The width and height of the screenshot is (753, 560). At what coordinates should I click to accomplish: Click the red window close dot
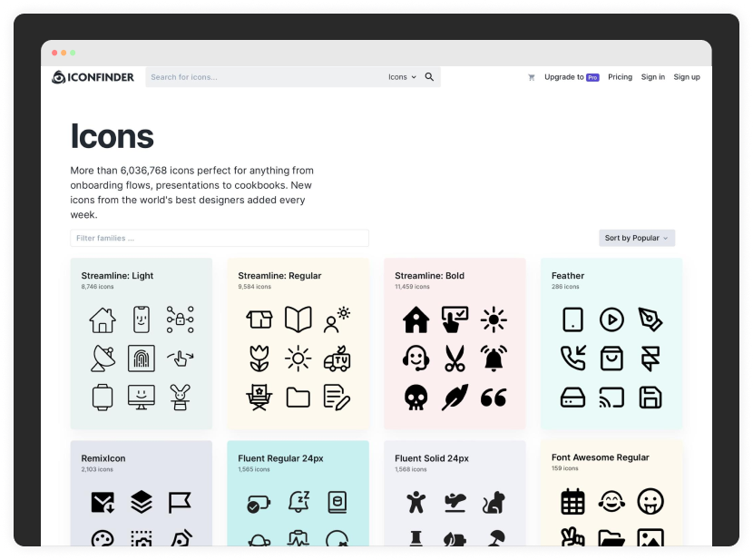[54, 53]
